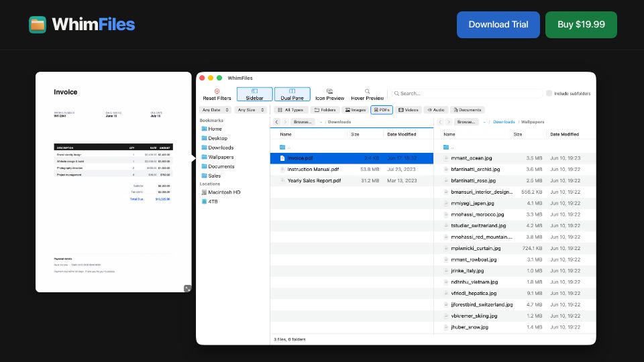This screenshot has width=644, height=362.
Task: Click the WhimFiles orange folder logo
Action: pos(38,25)
